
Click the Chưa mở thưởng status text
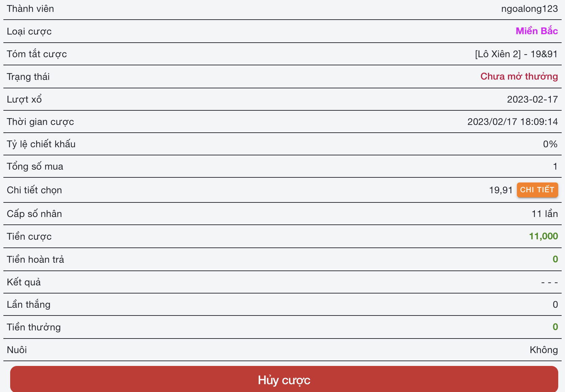pos(519,77)
